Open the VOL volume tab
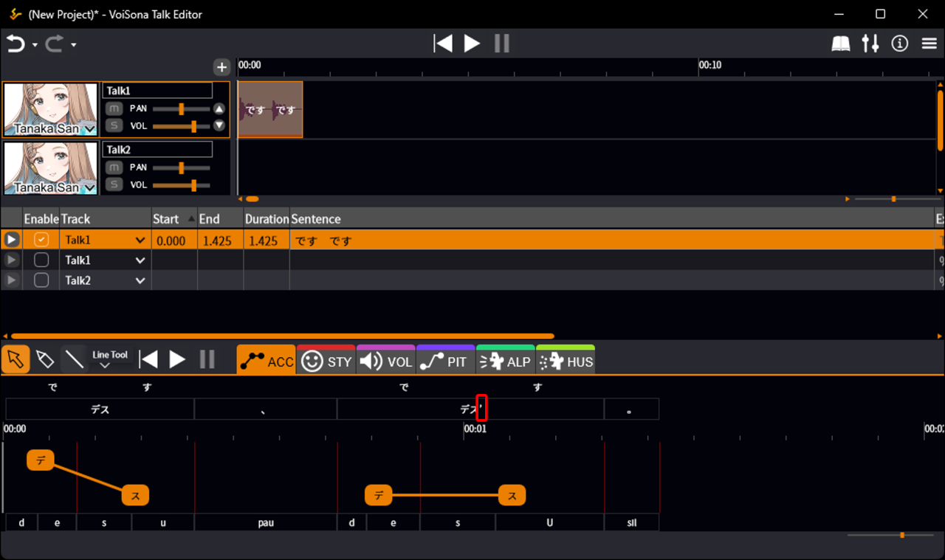The height and width of the screenshot is (560, 945). tap(386, 360)
